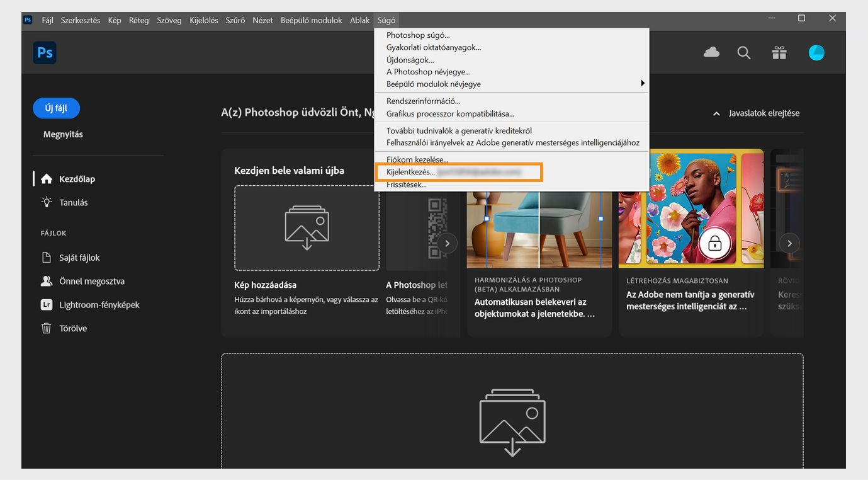Click the Megnyitás button
868x480 pixels.
pyautogui.click(x=63, y=134)
